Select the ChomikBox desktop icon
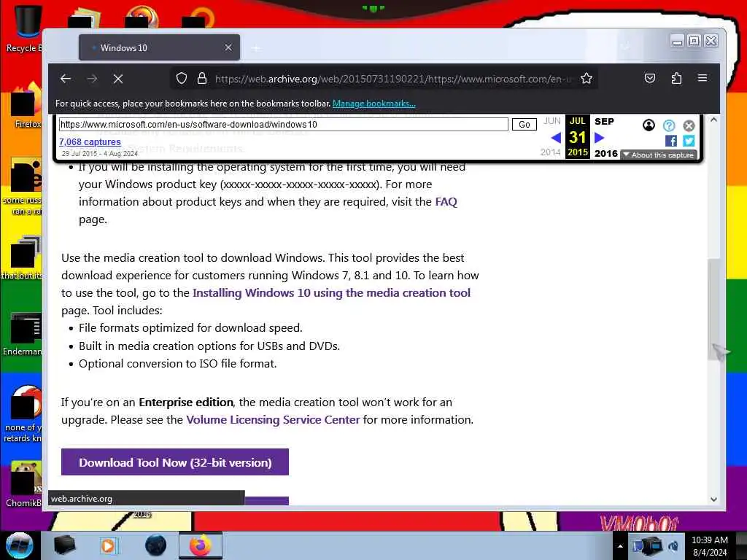The image size is (747, 560). tap(23, 483)
